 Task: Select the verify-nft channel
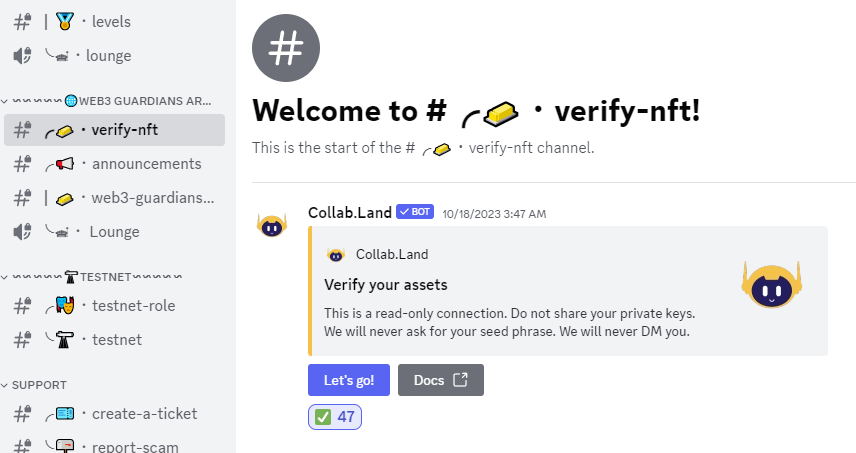[x=114, y=130]
